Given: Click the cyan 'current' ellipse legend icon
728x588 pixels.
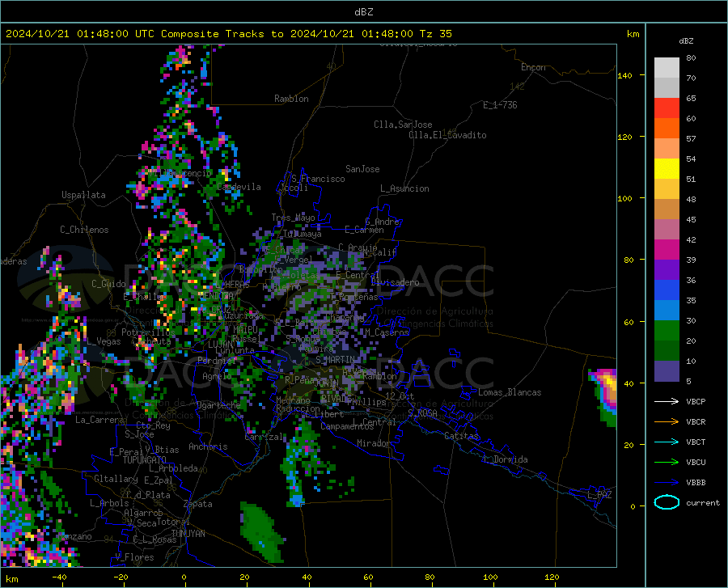Looking at the screenshot, I should pos(667,502).
